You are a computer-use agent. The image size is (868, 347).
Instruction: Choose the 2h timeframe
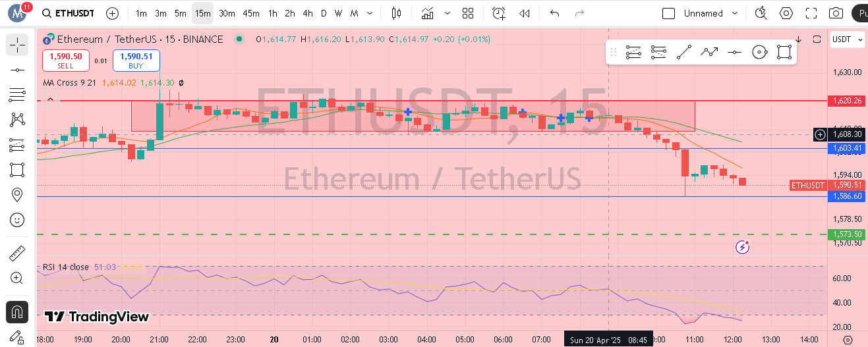tap(290, 13)
